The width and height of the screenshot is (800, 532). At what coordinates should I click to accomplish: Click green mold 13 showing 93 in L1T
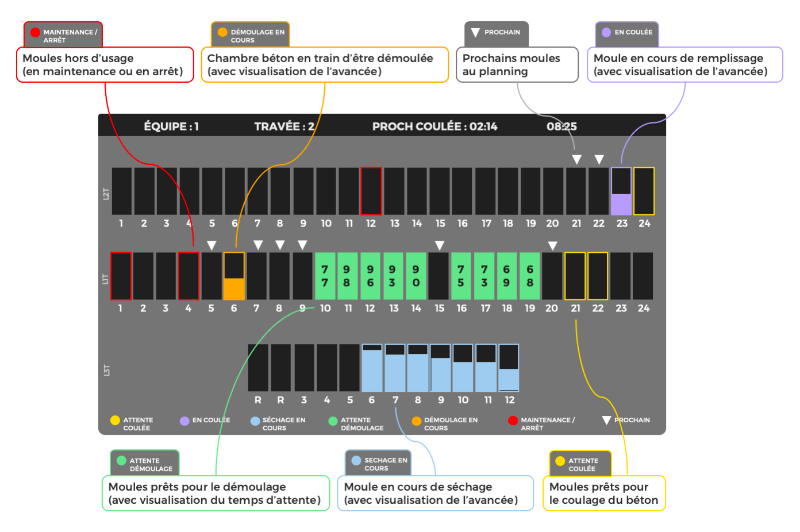click(393, 276)
